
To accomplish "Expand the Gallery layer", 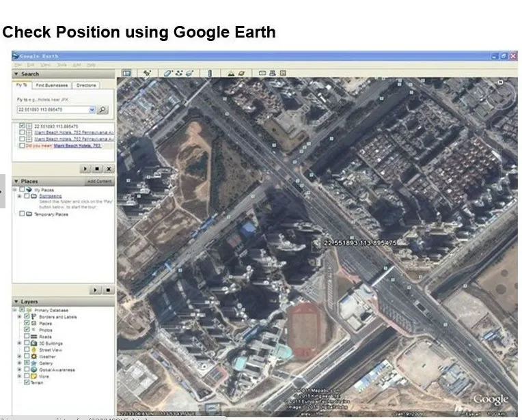I will [x=19, y=363].
